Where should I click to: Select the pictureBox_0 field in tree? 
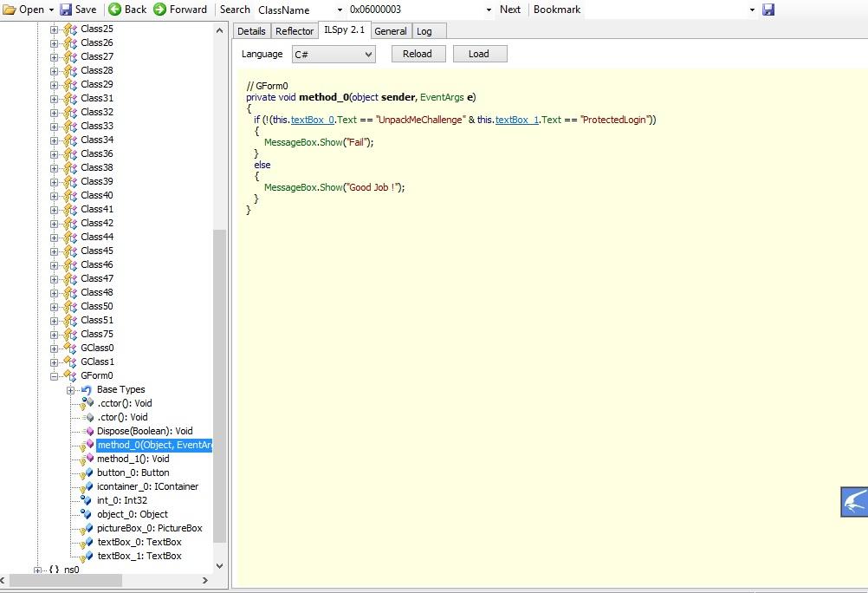[x=149, y=528]
